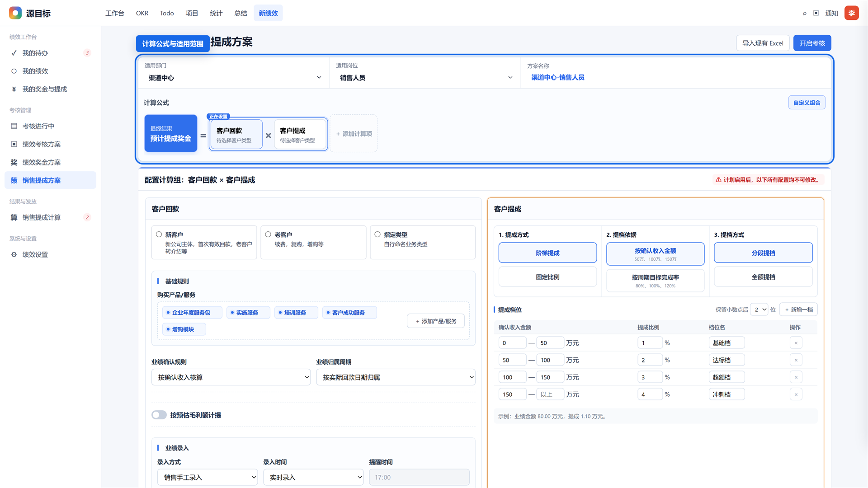Screen dimensions: 868x488
Task: Click the 达标档 name field
Action: tap(726, 360)
